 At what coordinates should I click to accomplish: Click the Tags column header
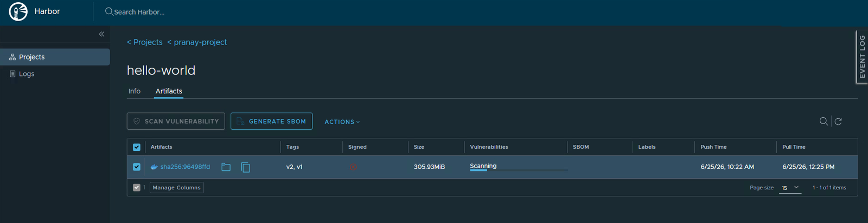coord(292,147)
